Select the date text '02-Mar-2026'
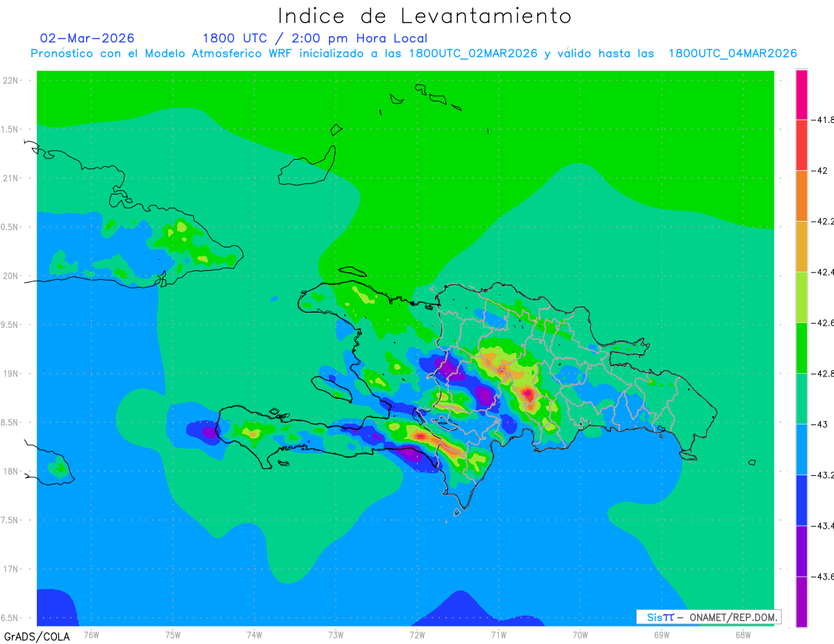The width and height of the screenshot is (834, 644). pos(88,38)
